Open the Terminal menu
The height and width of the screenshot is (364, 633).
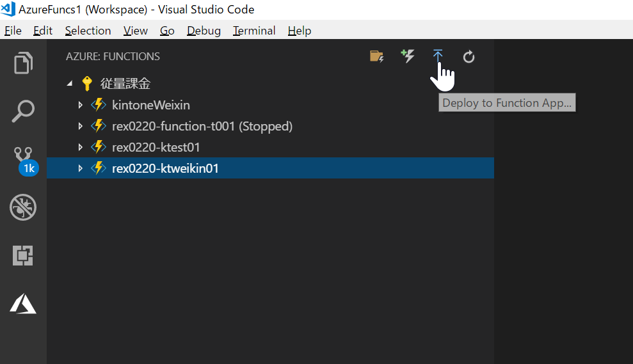click(254, 31)
